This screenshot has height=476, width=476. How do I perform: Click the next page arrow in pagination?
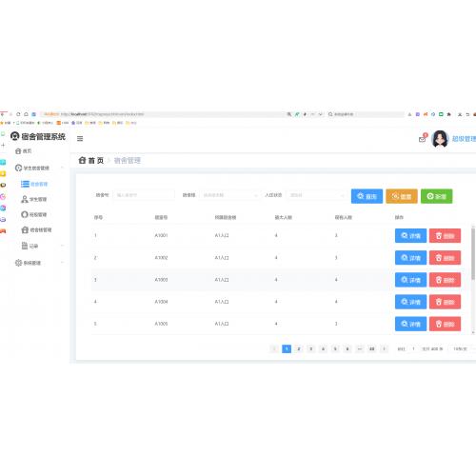[384, 348]
